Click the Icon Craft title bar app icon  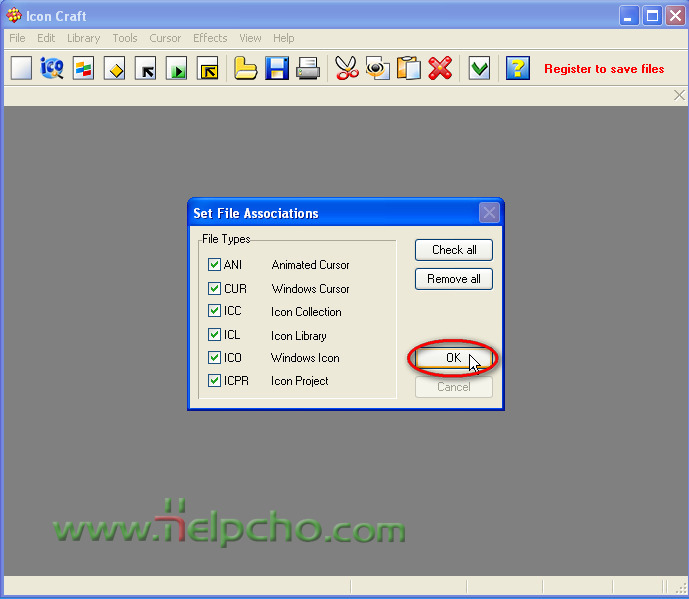(14, 16)
